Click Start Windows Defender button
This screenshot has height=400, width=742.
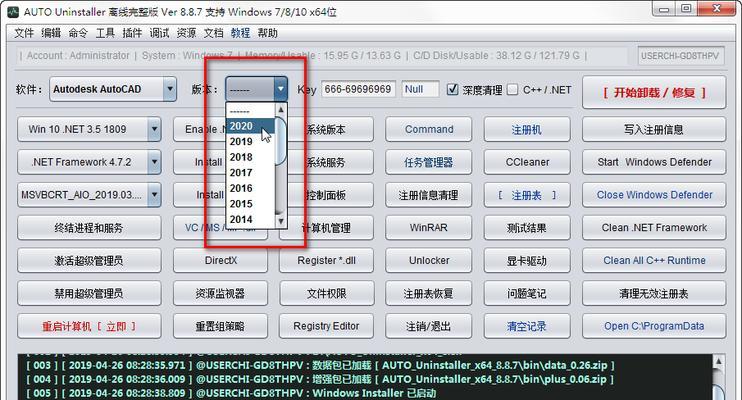(x=654, y=162)
